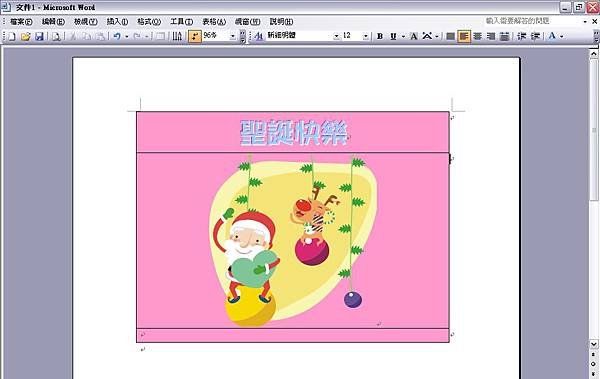Open the font size 12 dropdown
Viewport: 600px width, 379px height.
pos(366,36)
